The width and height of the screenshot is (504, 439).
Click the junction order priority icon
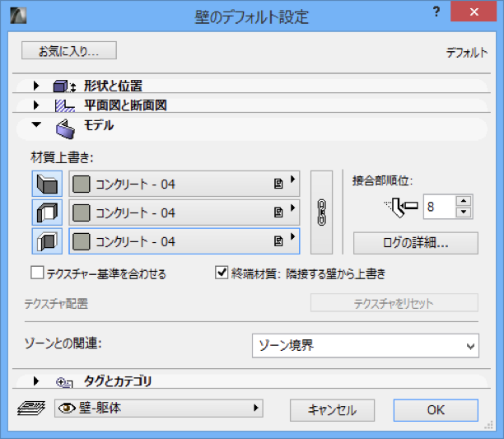[x=401, y=207]
